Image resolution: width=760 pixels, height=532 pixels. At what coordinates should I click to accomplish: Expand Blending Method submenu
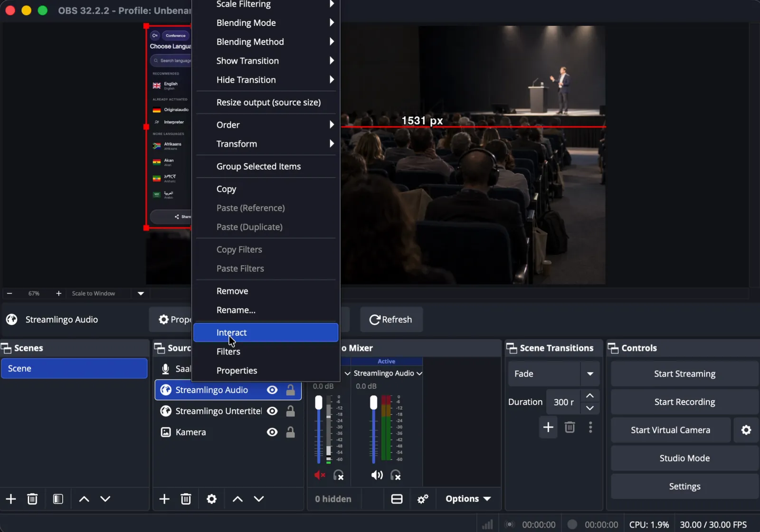pos(266,42)
